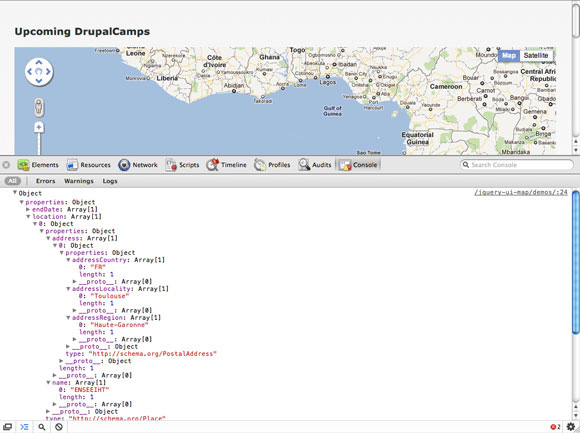Open the Audits panel icon

coord(304,165)
